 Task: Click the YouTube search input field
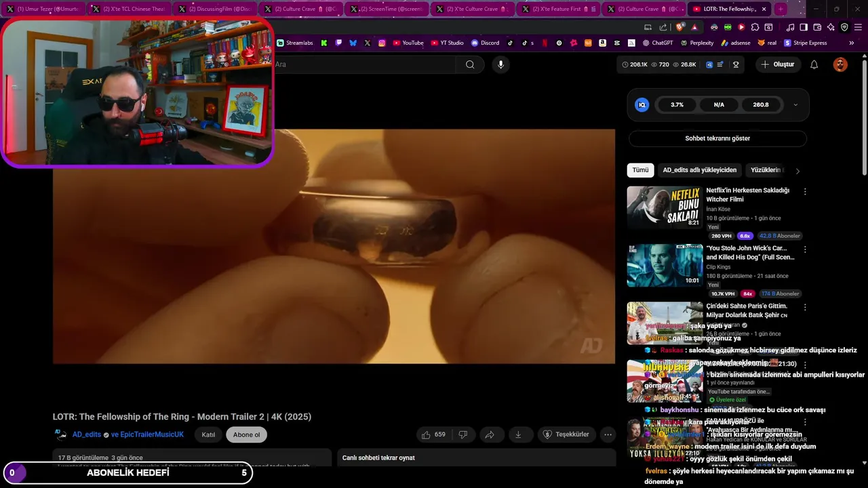click(364, 64)
